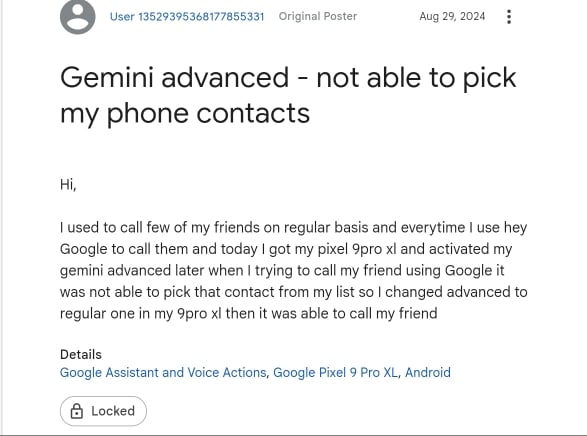Click the line starting 'gemini advanced later'
The width and height of the screenshot is (587, 436).
(x=282, y=271)
